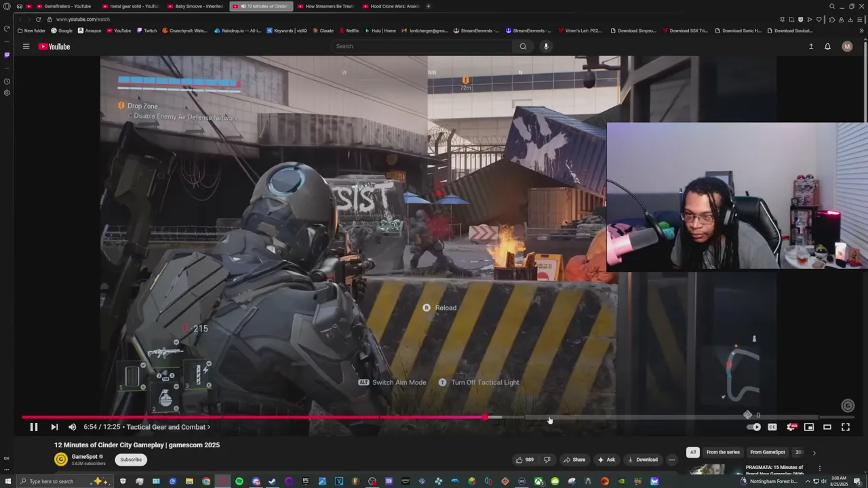This screenshot has height=488, width=868.
Task: Toggle closed captions on the player
Action: click(772, 427)
